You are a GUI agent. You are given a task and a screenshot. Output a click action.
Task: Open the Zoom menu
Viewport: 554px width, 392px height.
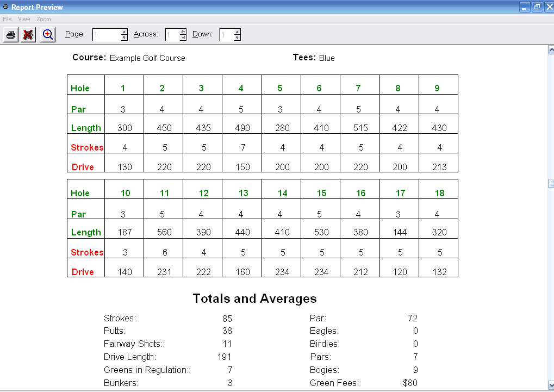pos(43,18)
